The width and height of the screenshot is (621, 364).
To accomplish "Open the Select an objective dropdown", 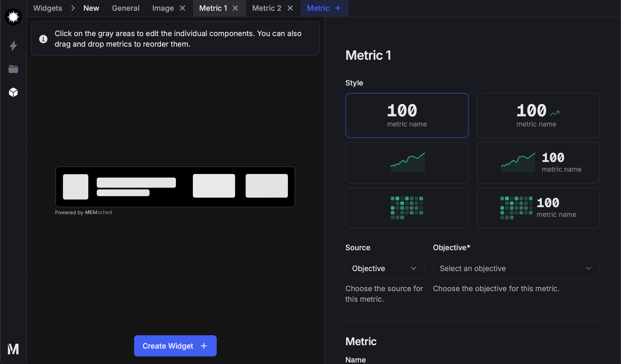I will pyautogui.click(x=516, y=268).
